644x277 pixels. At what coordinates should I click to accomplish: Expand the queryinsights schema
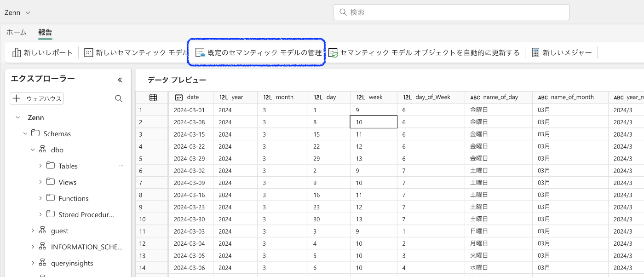click(33, 263)
